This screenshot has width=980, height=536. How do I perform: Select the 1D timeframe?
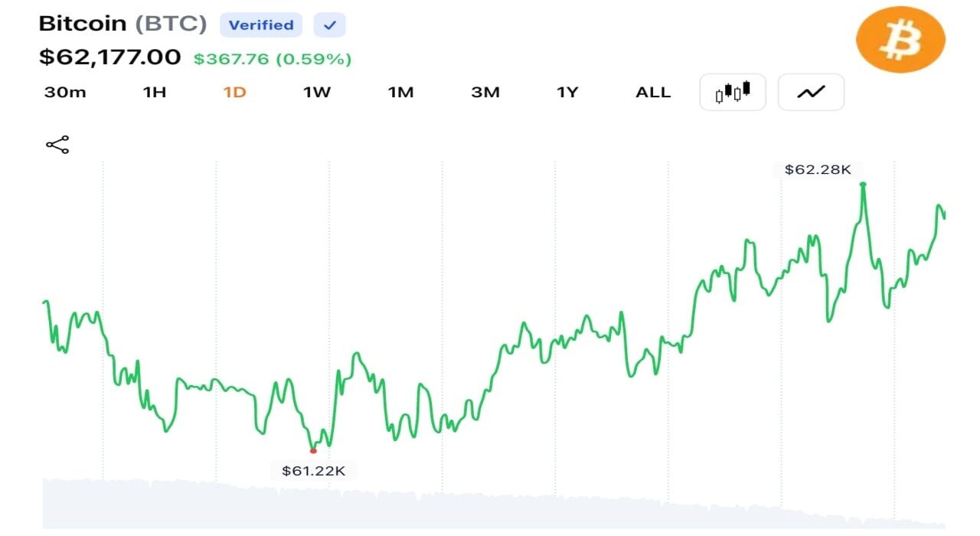[234, 93]
